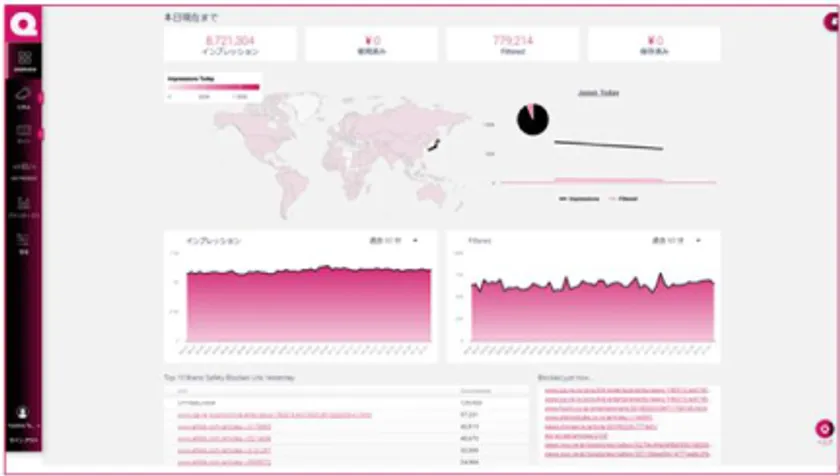Expand the first pink sidebar flyout handle
Screen dimensions: 840x476
(41, 97)
